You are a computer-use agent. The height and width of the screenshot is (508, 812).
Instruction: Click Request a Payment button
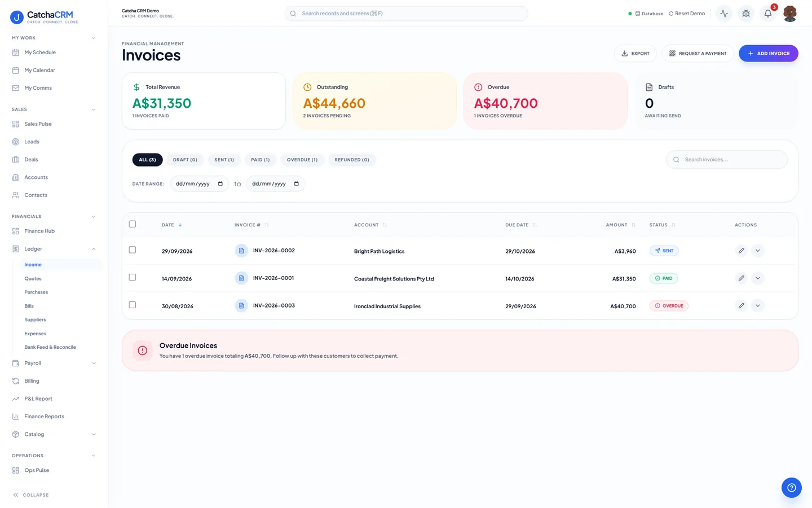[698, 54]
